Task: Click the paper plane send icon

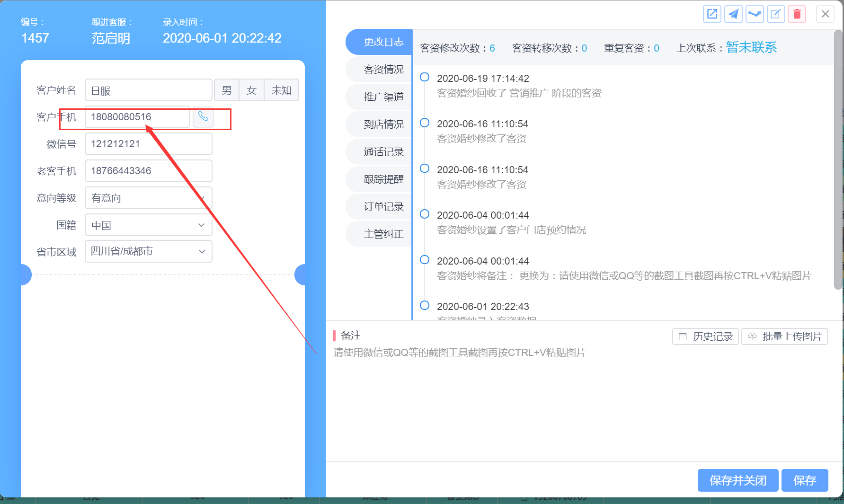Action: point(733,14)
